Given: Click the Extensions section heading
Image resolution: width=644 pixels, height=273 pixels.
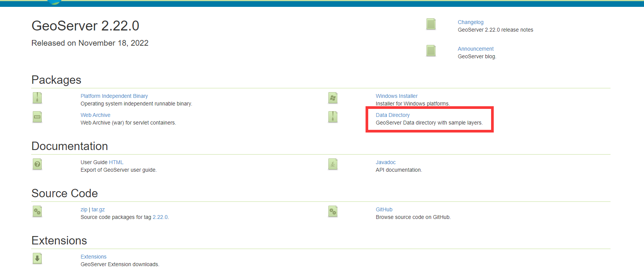Looking at the screenshot, I should [x=59, y=241].
